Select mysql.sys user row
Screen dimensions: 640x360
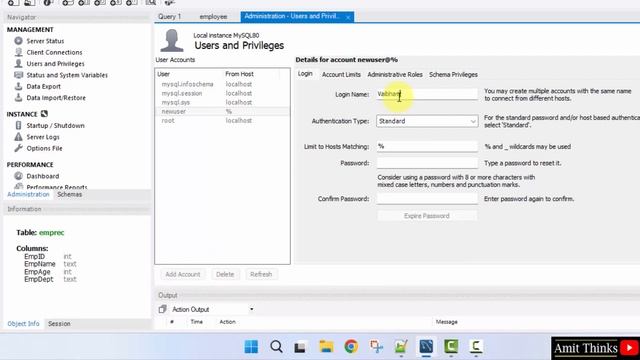coord(222,102)
